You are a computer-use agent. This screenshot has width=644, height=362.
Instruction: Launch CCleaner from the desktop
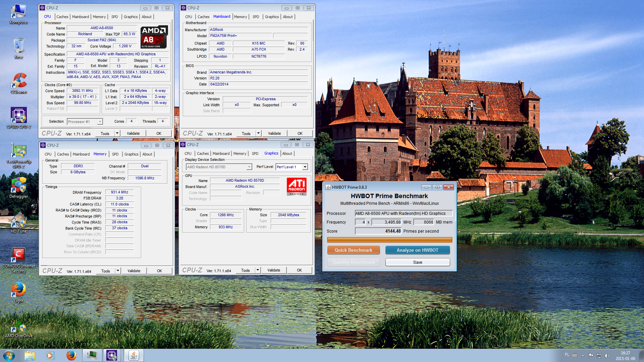coord(18,84)
